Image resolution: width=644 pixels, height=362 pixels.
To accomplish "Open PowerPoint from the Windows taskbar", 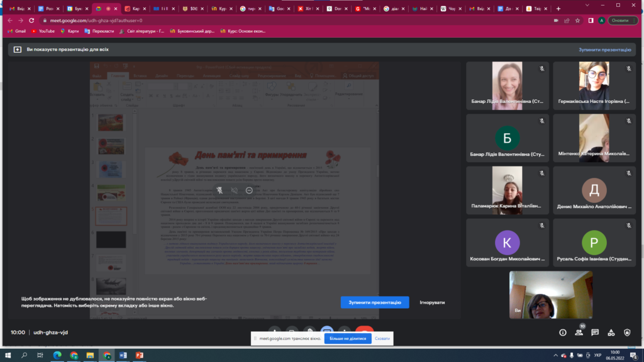I will click(140, 356).
